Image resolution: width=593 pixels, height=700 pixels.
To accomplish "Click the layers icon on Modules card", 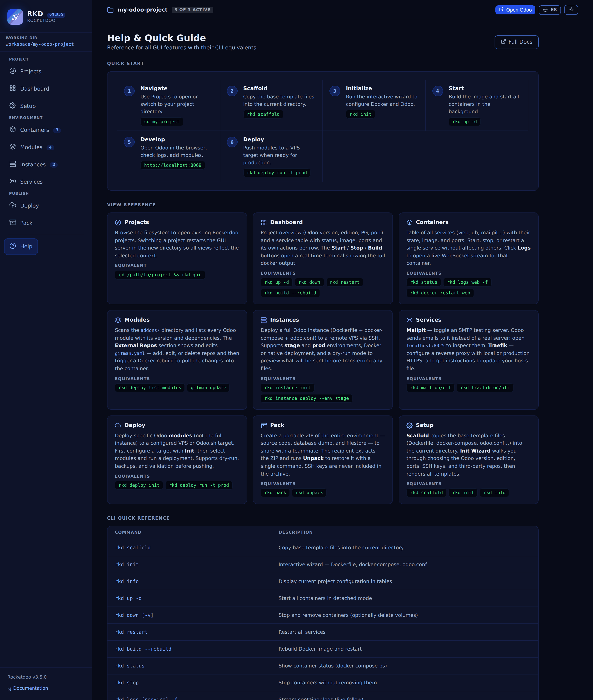I will (x=118, y=320).
